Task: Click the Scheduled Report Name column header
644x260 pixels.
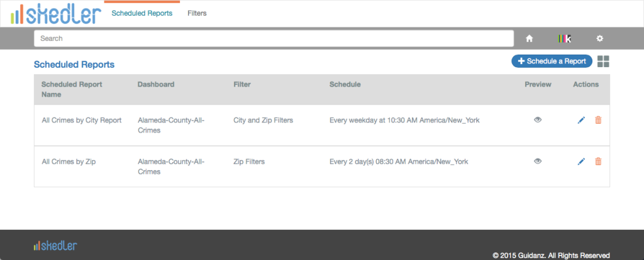Action: point(72,89)
